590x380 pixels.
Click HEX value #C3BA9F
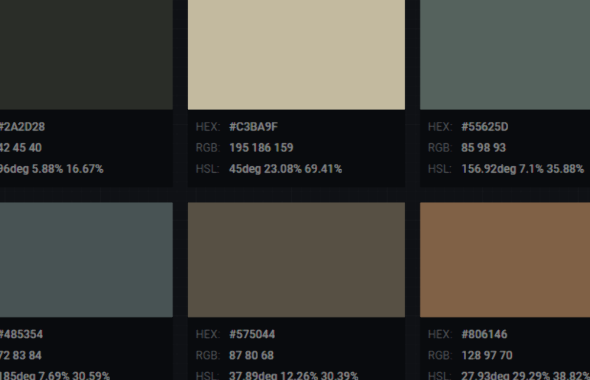(253, 127)
